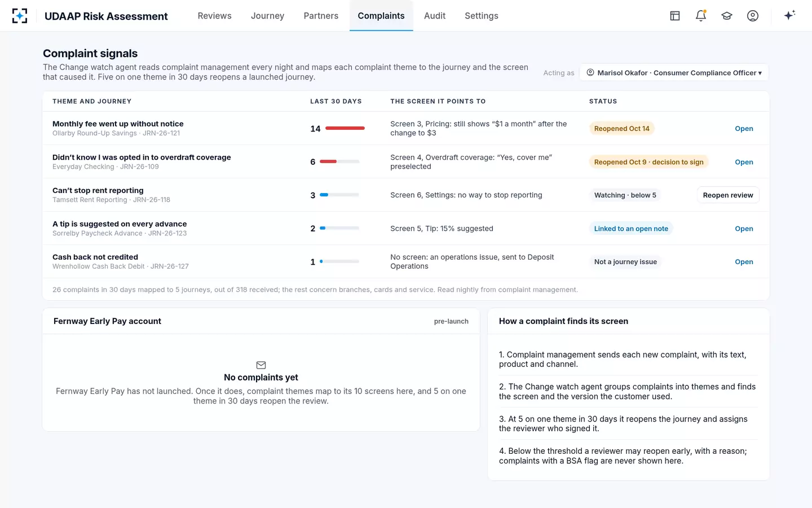This screenshot has width=812, height=508.
Task: Switch to the Reviews tab
Action: 214,16
